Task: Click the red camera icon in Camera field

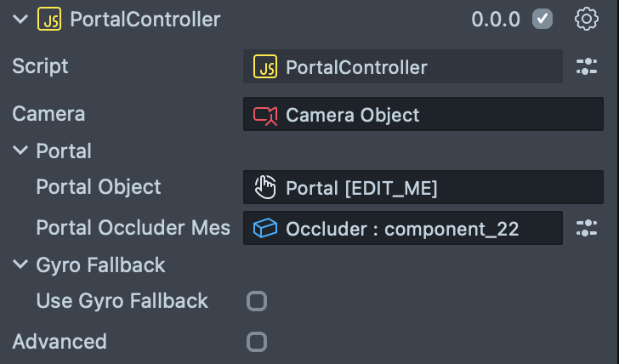Action: click(x=266, y=115)
